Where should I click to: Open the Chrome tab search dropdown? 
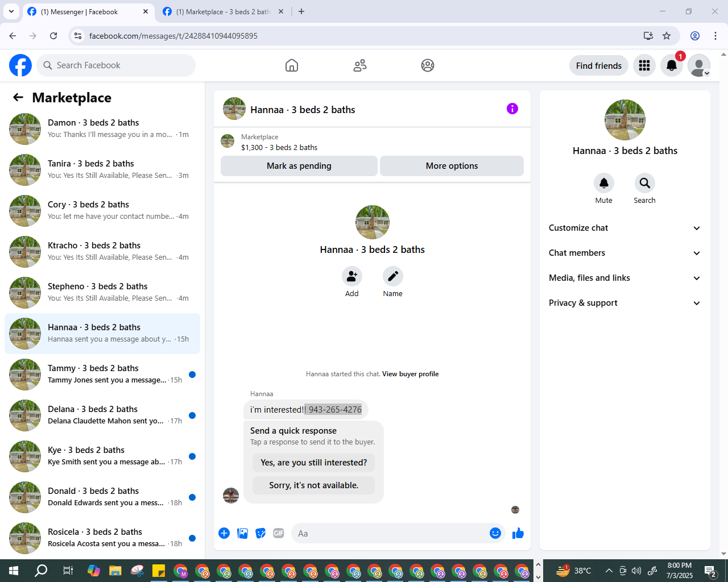tap(11, 11)
